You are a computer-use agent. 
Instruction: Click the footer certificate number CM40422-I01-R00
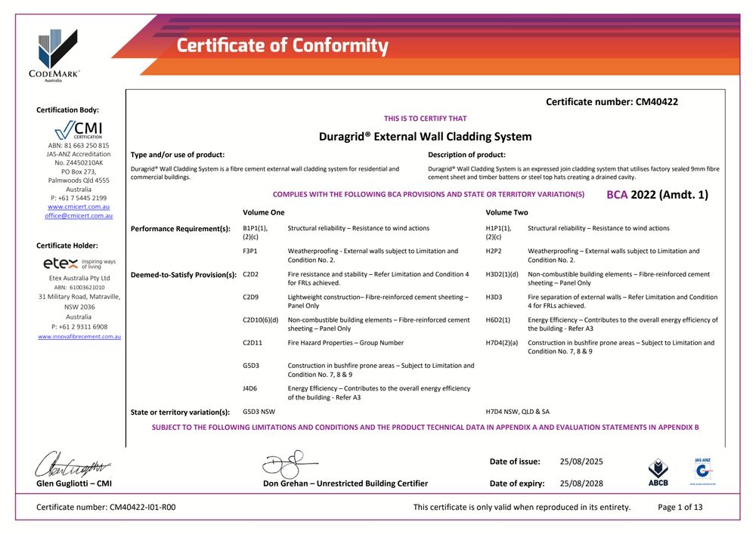106,507
